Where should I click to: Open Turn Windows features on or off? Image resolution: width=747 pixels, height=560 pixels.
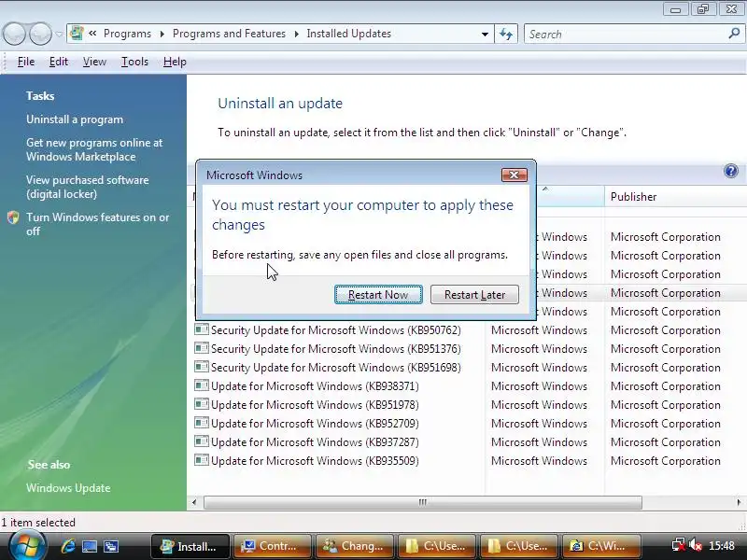[98, 224]
